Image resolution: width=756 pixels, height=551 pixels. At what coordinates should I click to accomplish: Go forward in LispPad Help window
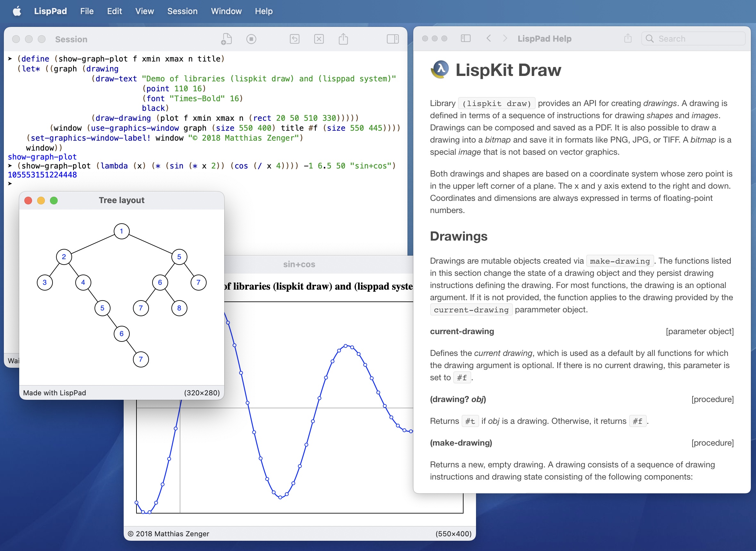click(x=505, y=38)
